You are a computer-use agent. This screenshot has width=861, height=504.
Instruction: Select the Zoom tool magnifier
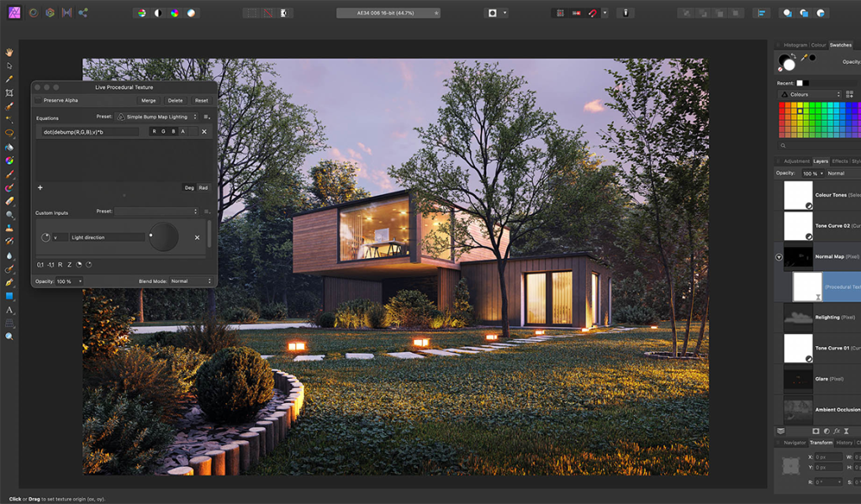coord(9,337)
